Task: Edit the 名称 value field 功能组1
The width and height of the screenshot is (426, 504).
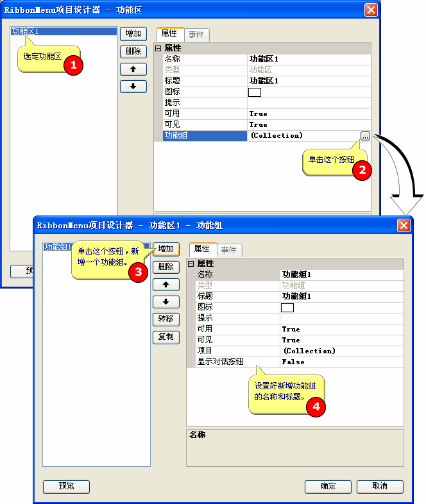Action: point(341,274)
